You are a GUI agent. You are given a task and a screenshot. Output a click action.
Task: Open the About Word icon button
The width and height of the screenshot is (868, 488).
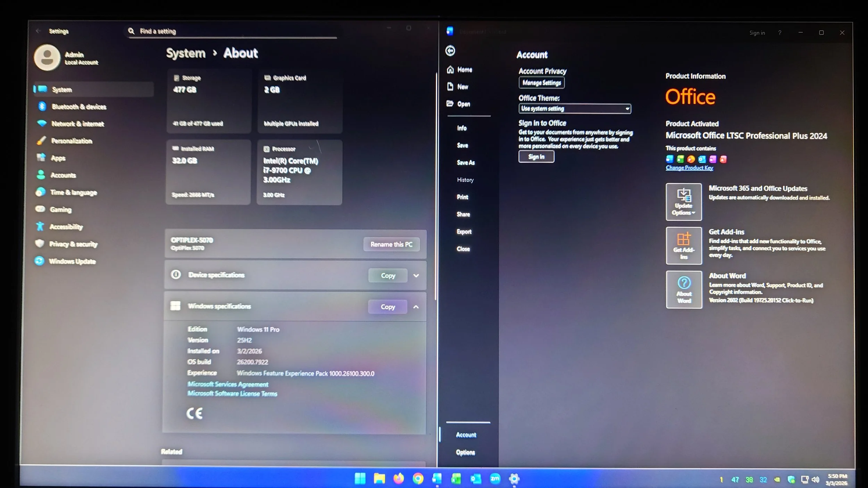pyautogui.click(x=684, y=289)
